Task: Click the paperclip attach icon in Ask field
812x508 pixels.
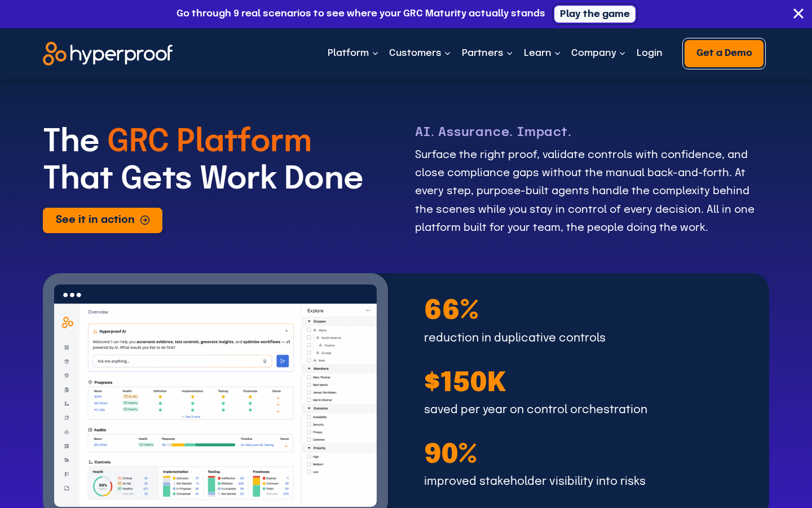Action: pos(264,361)
